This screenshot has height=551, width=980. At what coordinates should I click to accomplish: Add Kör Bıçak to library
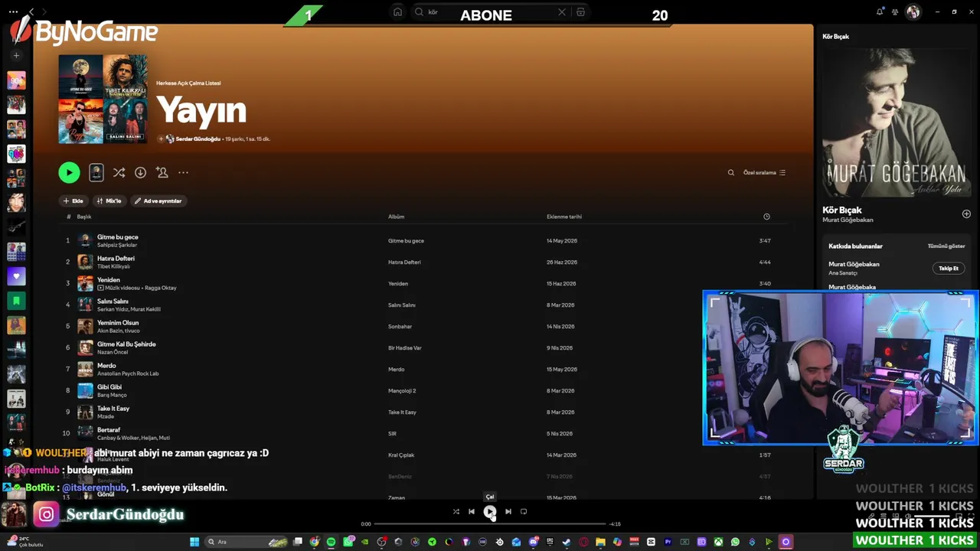(966, 214)
